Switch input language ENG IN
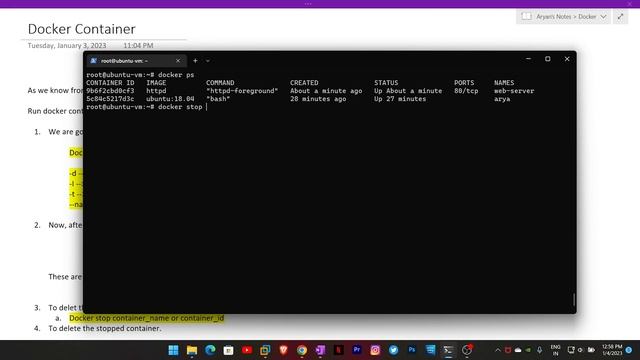 (556, 350)
